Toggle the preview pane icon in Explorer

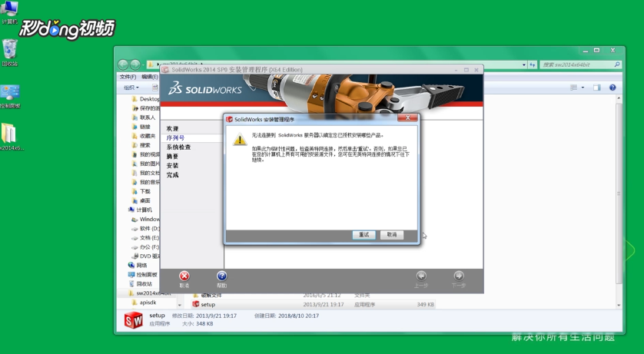click(597, 88)
